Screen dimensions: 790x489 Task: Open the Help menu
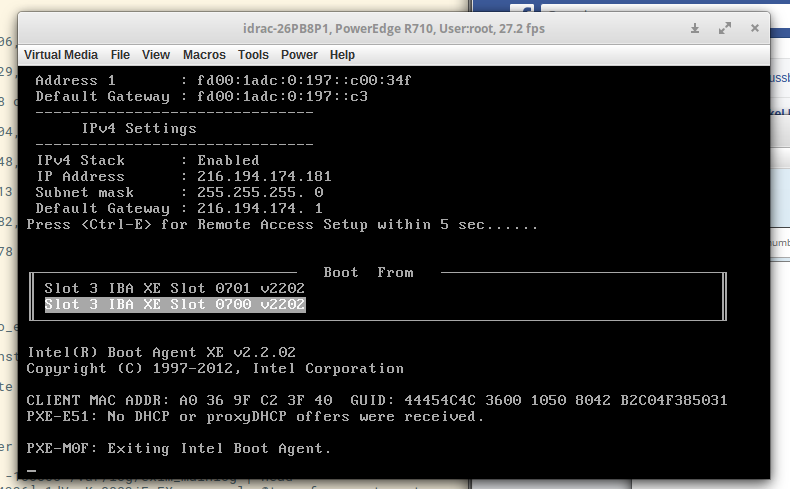[342, 55]
